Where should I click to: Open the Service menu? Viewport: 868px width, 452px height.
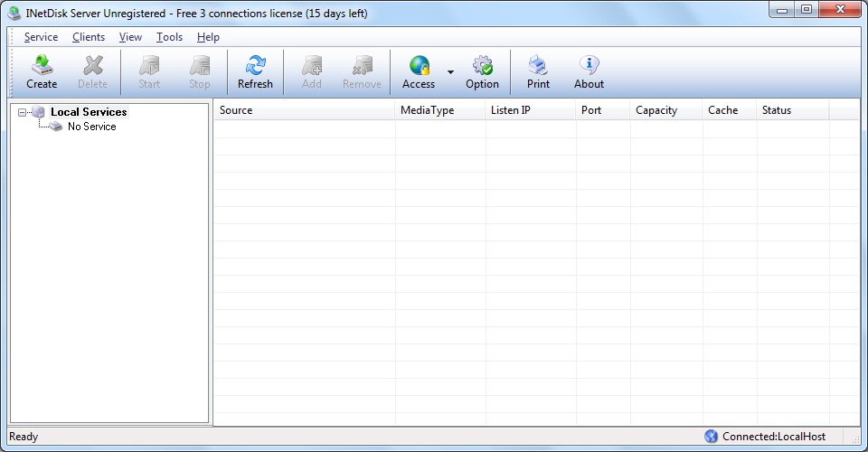tap(41, 37)
